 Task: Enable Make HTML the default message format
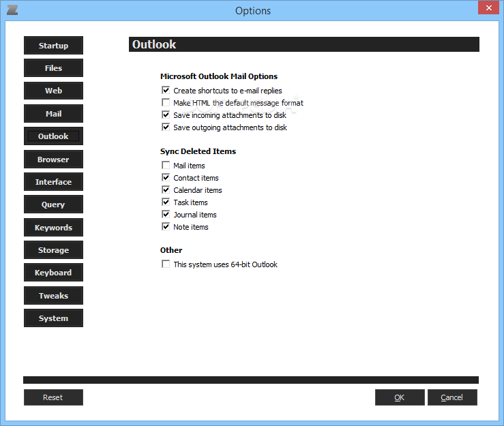coord(166,102)
